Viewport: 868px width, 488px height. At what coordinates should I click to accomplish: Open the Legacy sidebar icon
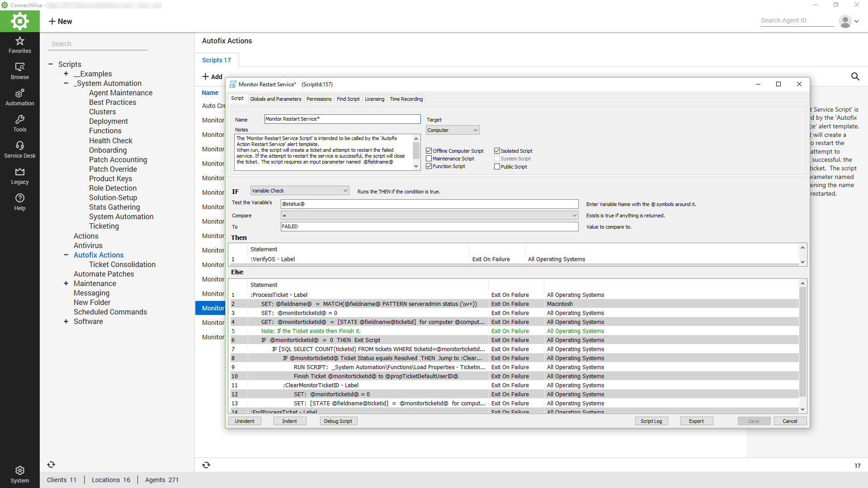pos(20,172)
